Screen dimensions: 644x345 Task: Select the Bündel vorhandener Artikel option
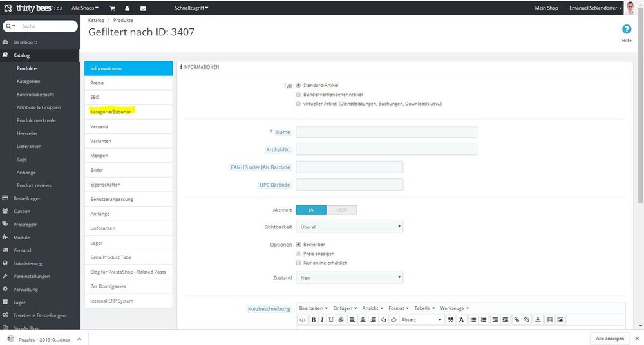298,94
